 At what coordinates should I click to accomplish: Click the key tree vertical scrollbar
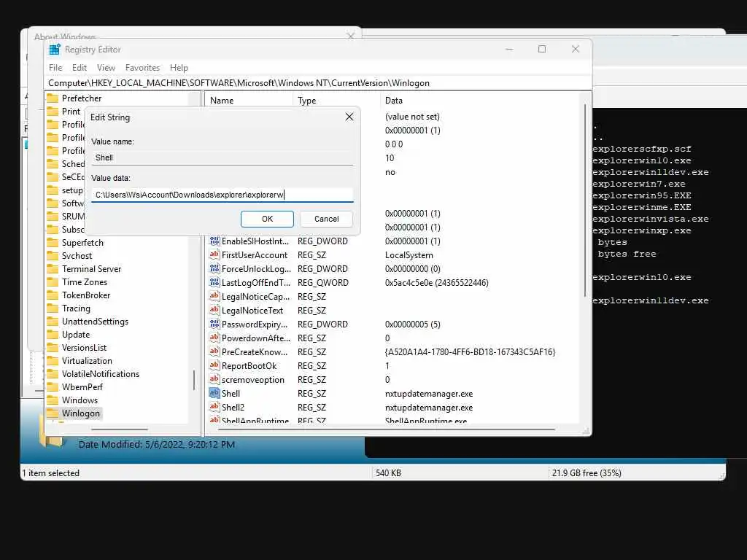tap(194, 379)
